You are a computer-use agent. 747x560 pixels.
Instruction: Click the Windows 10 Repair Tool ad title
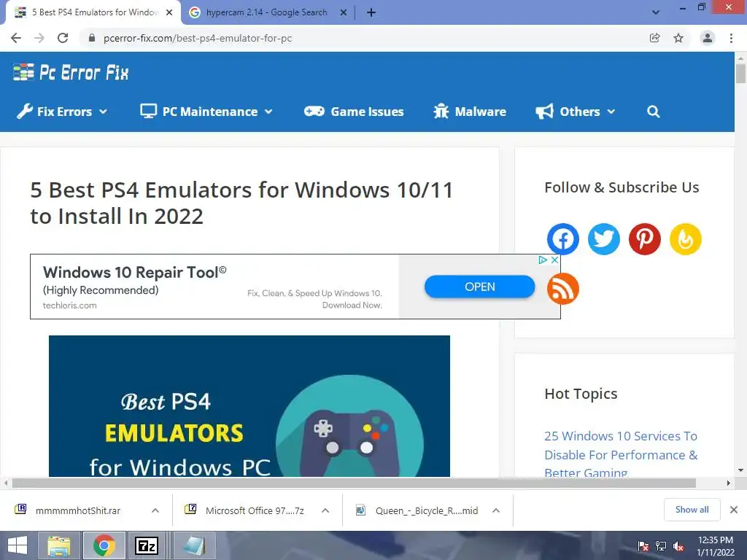pyautogui.click(x=135, y=273)
